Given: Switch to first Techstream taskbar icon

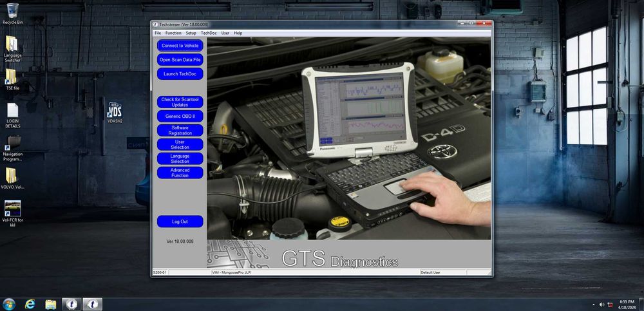Looking at the screenshot, I should (72, 304).
